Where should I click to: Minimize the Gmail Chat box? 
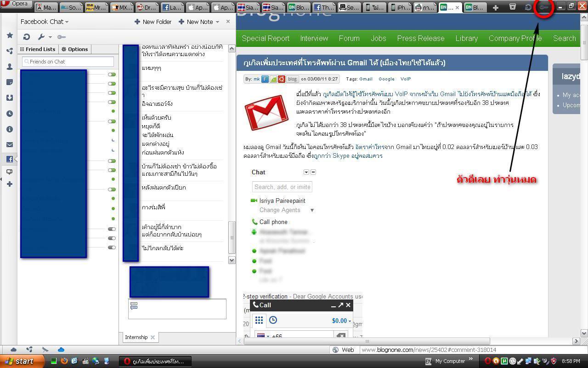click(x=313, y=172)
